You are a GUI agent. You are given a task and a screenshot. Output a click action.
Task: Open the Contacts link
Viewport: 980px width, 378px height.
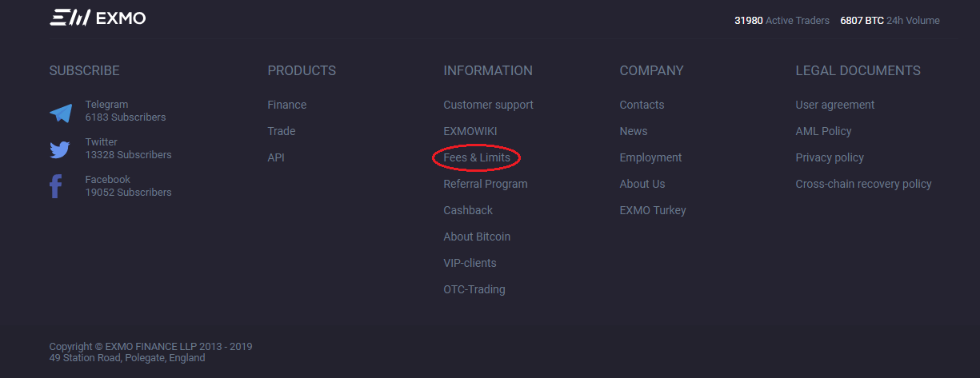click(642, 105)
